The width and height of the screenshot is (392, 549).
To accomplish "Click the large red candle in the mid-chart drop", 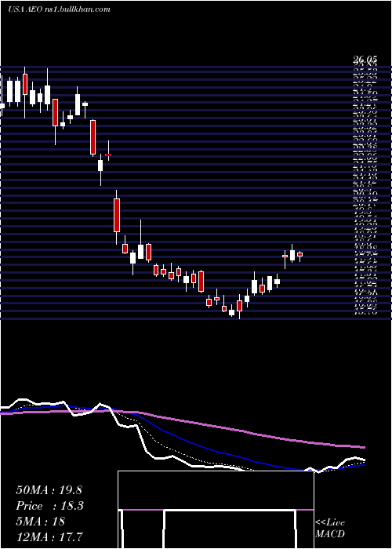I will (117, 215).
